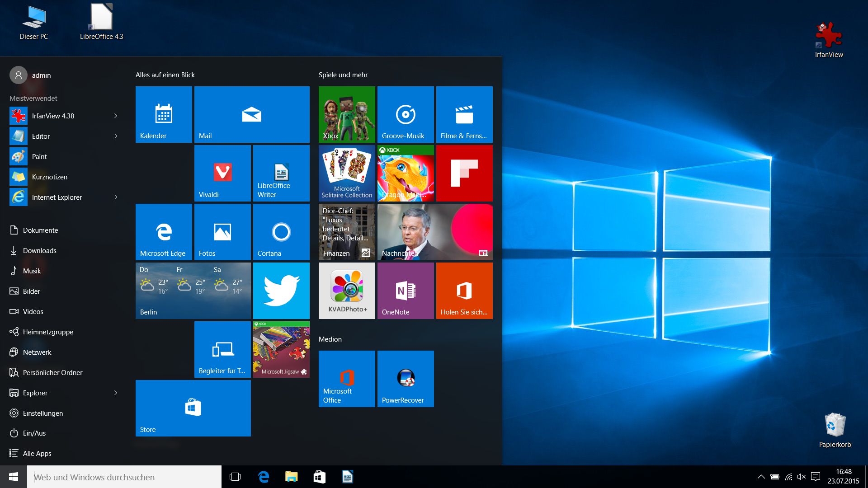Open the KVADPhoto+ tile
This screenshot has height=488, width=868.
(347, 291)
